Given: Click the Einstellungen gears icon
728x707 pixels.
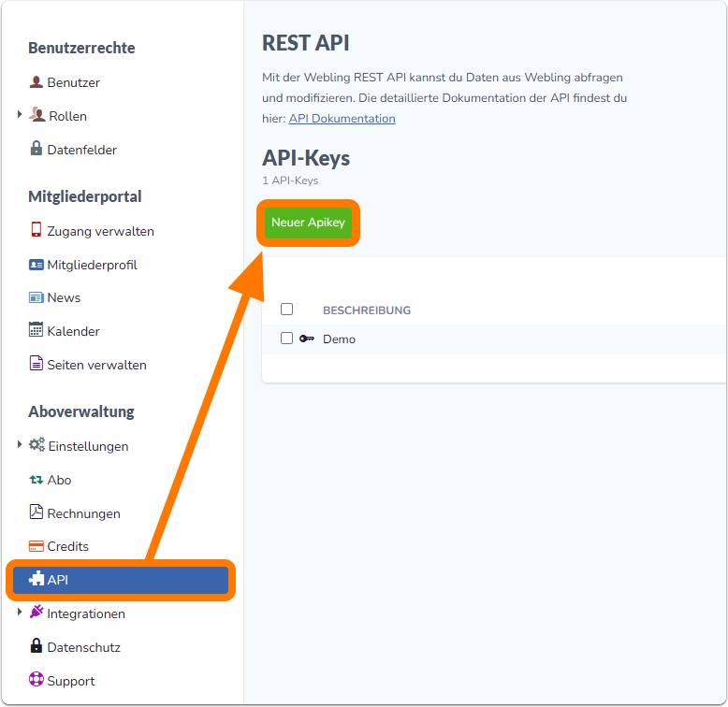Looking at the screenshot, I should coord(36,445).
